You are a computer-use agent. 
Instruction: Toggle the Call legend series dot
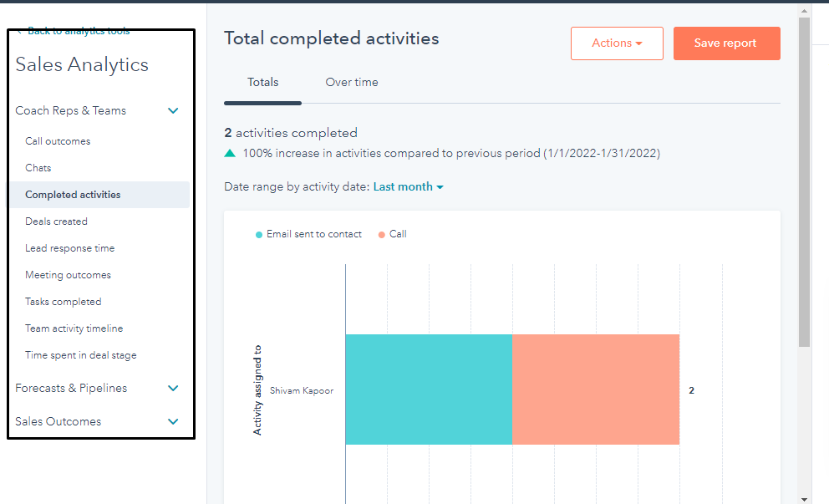click(x=382, y=235)
